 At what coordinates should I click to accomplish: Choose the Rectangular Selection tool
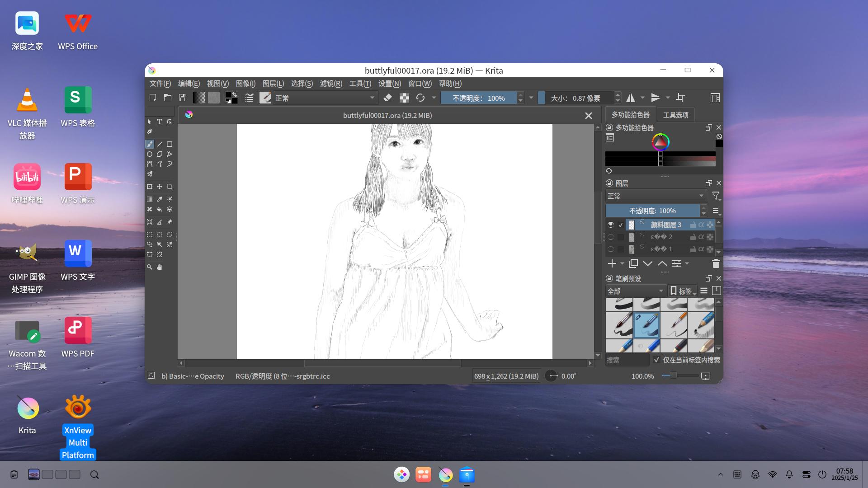[150, 235]
